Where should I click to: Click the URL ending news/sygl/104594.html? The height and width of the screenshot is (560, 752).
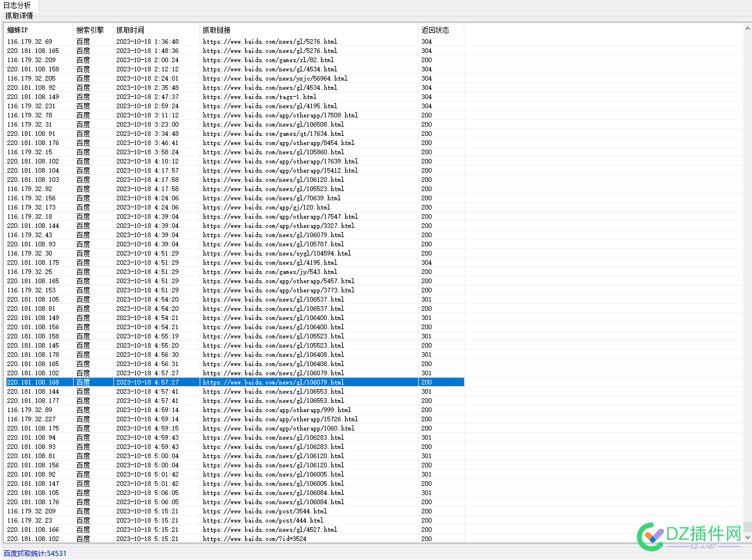point(277,253)
